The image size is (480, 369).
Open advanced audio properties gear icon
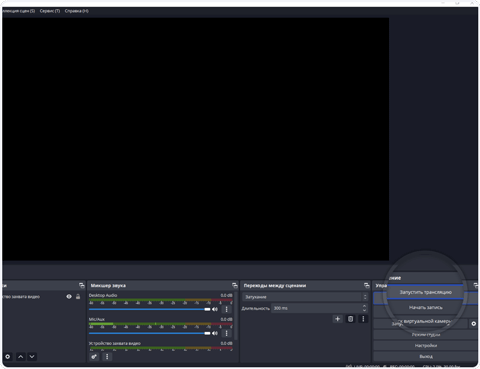pyautogui.click(x=94, y=357)
